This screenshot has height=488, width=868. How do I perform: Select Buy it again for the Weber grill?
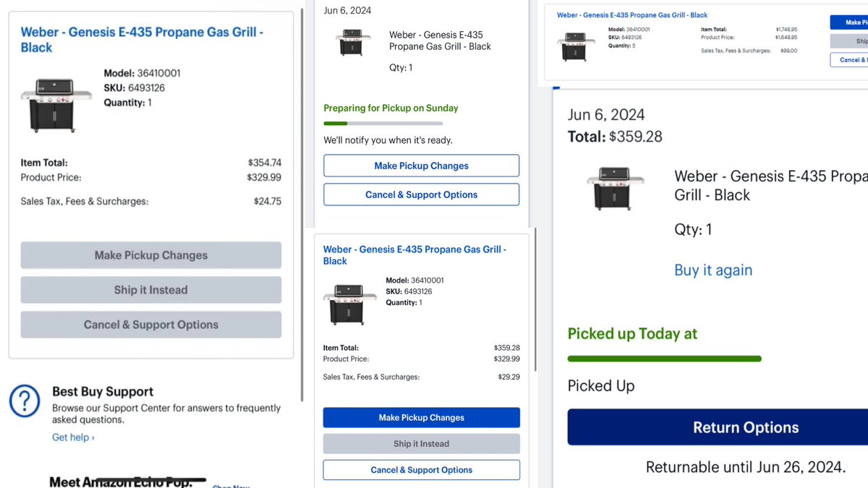(713, 270)
